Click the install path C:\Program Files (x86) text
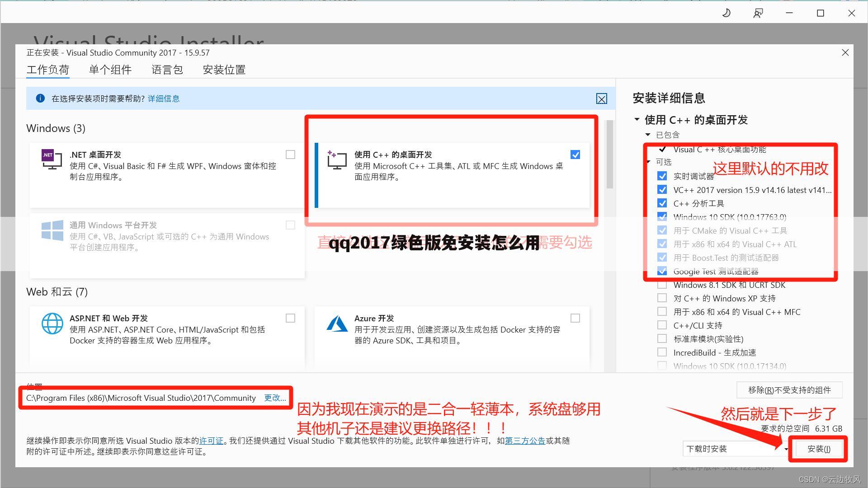The width and height of the screenshot is (868, 488). (141, 398)
